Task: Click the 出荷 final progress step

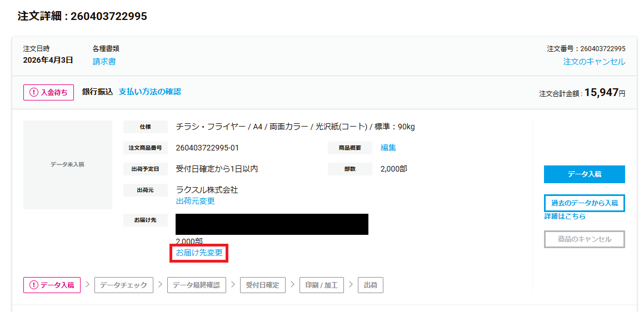Action: tap(370, 285)
